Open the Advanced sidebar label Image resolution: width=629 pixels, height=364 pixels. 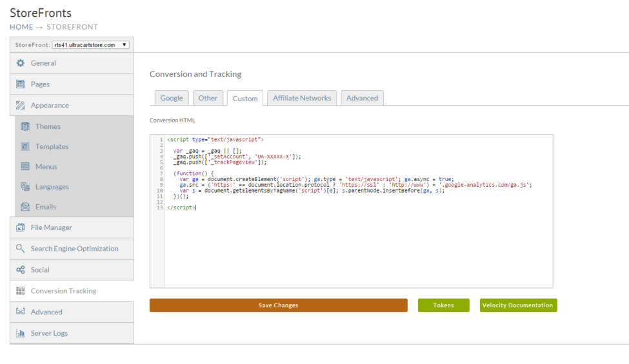(46, 312)
